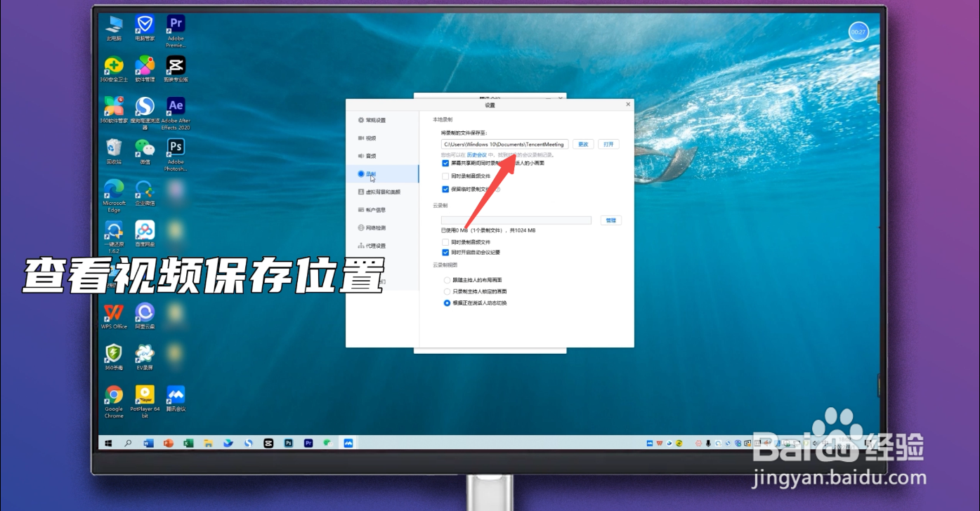The image size is (980, 511).
Task: Click the 打开 button to open folder
Action: [x=608, y=144]
